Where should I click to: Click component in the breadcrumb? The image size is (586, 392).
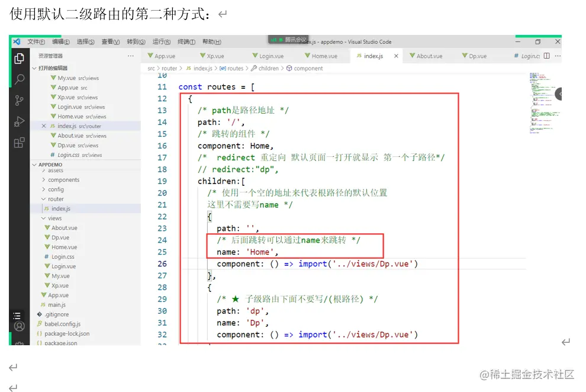tap(308, 68)
